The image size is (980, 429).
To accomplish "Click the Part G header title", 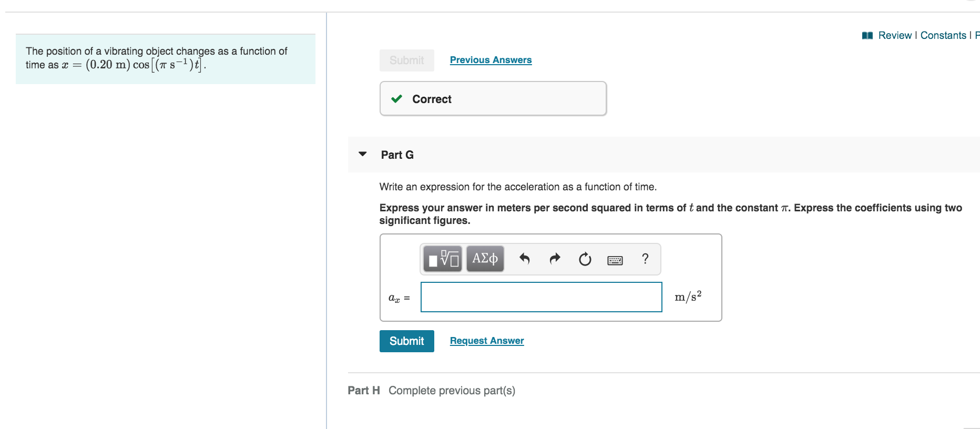I will [397, 155].
